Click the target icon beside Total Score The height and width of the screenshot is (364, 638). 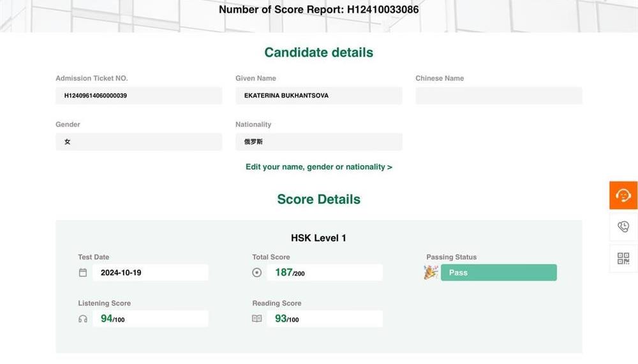(256, 272)
